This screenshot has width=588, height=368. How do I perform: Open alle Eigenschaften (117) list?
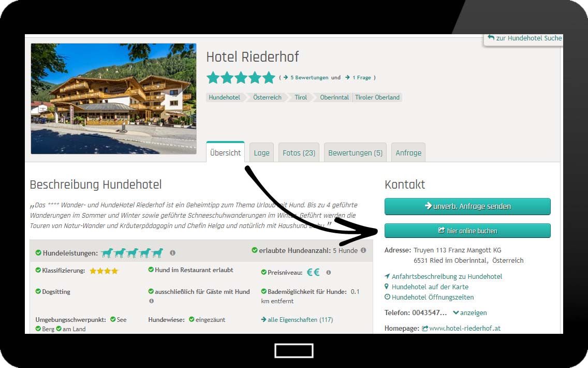(297, 320)
